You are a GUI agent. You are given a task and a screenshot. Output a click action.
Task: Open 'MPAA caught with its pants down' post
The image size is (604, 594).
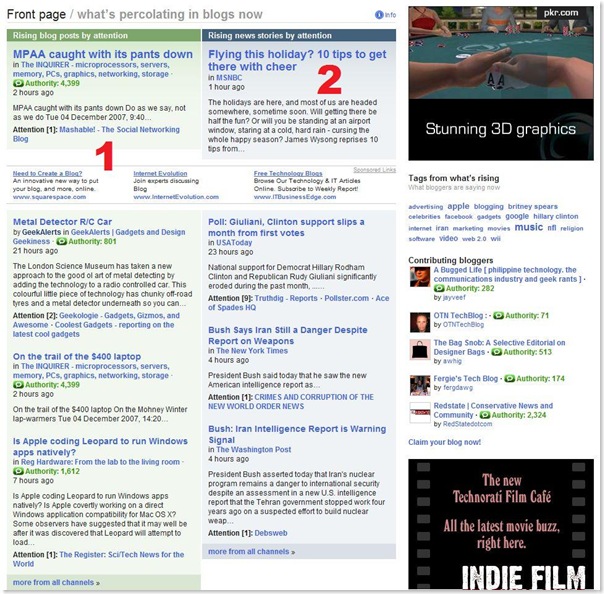point(103,54)
